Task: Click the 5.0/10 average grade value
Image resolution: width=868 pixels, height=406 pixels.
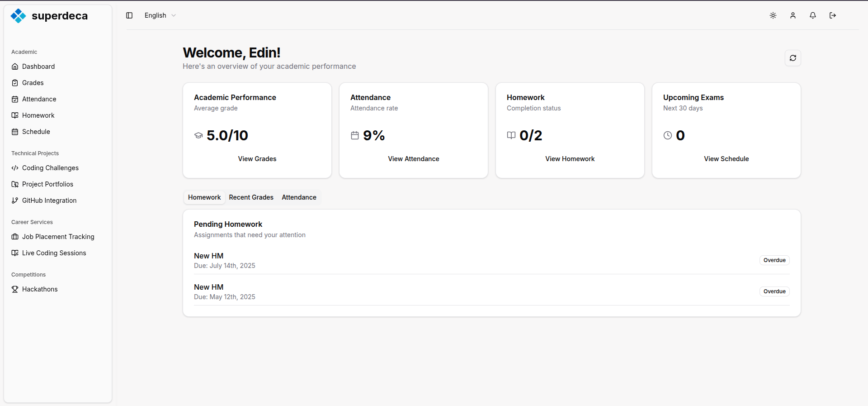Action: pos(227,135)
